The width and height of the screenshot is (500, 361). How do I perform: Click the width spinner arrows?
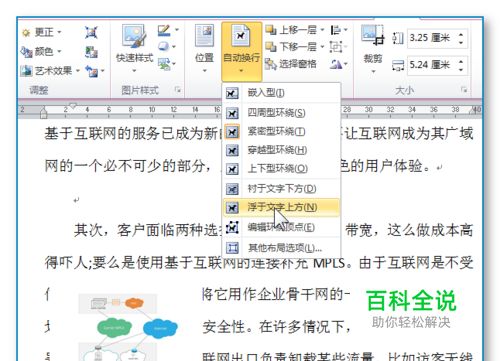[461, 65]
